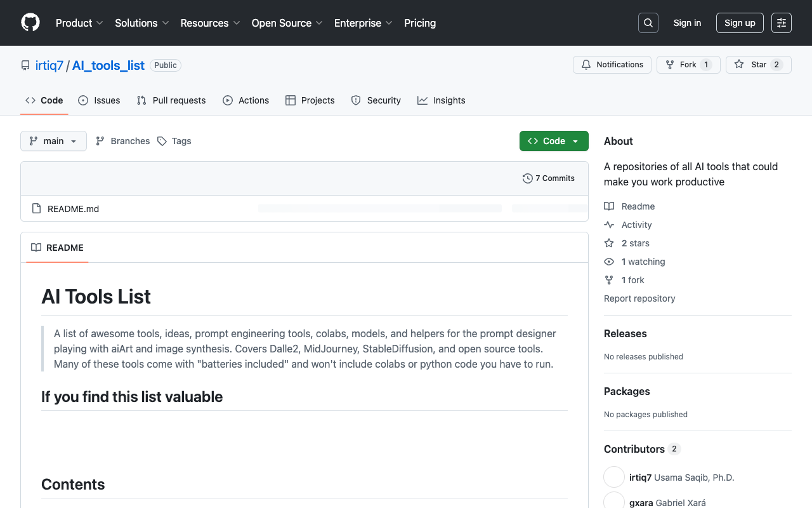Image resolution: width=812 pixels, height=508 pixels.
Task: Enable Notifications for this repository
Action: click(612, 64)
